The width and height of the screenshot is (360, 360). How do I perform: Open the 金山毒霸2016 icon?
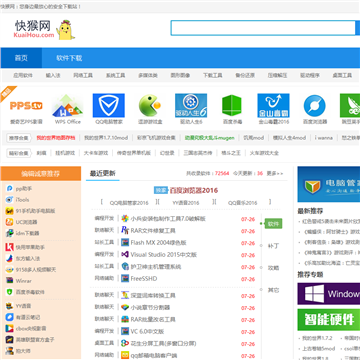coord(273,106)
